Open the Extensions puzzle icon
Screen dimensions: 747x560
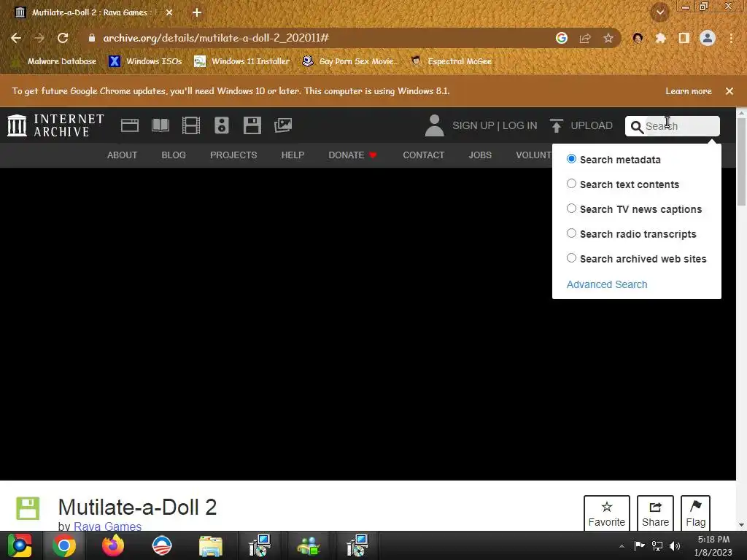(660, 38)
